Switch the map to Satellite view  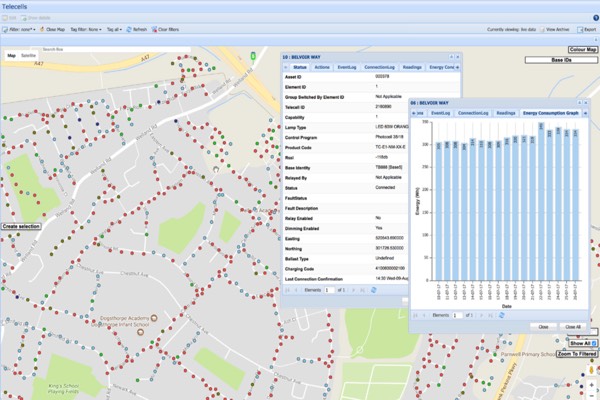click(28, 56)
